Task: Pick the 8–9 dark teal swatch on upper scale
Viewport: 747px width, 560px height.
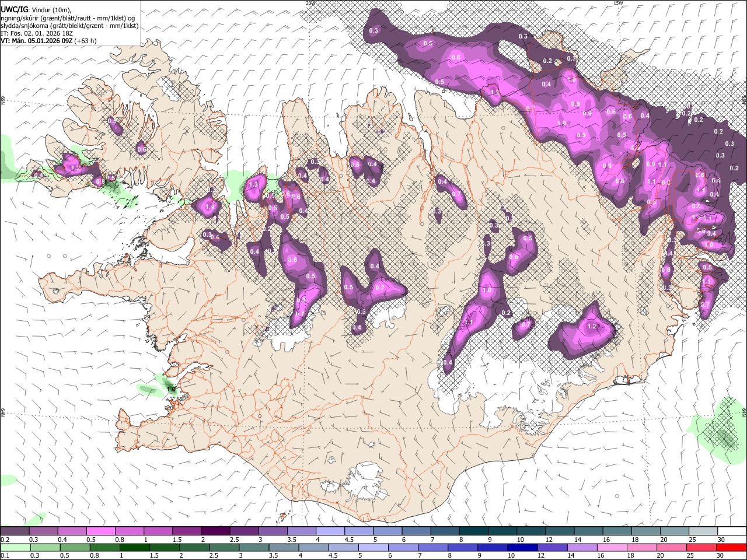Action: tap(473, 531)
